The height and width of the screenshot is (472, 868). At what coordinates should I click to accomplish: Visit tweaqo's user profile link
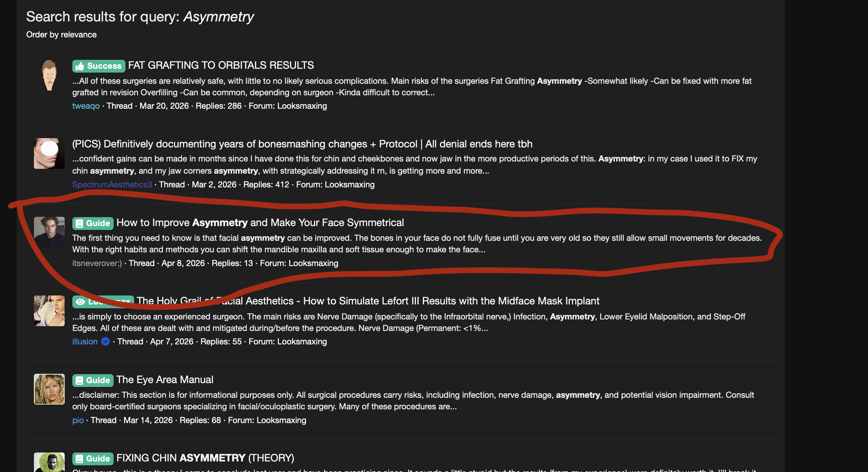86,106
